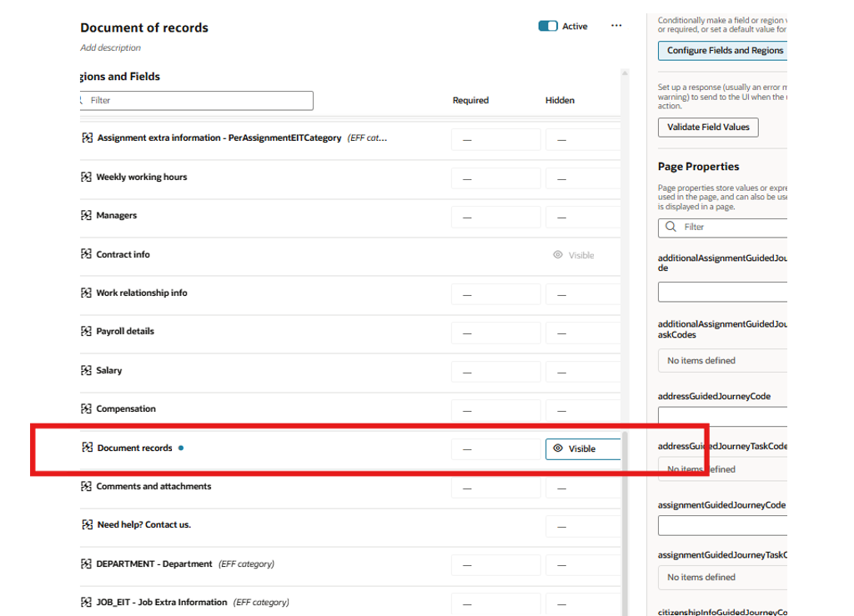Click the Assignment extra information region icon
The height and width of the screenshot is (616, 854).
pyautogui.click(x=87, y=138)
